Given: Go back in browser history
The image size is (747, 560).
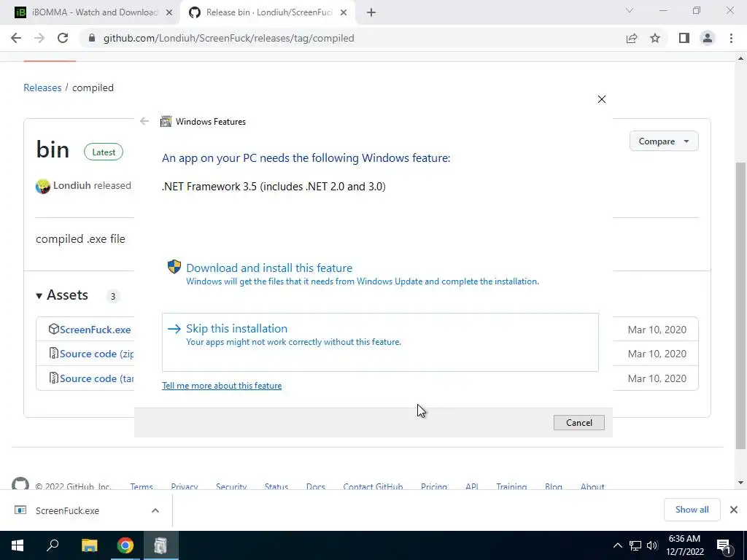Looking at the screenshot, I should [16, 38].
